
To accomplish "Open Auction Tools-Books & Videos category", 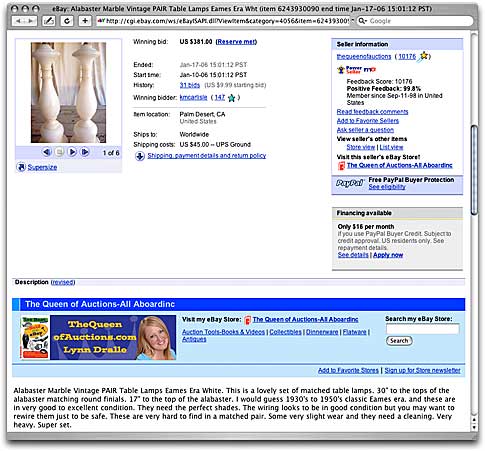I will click(223, 332).
